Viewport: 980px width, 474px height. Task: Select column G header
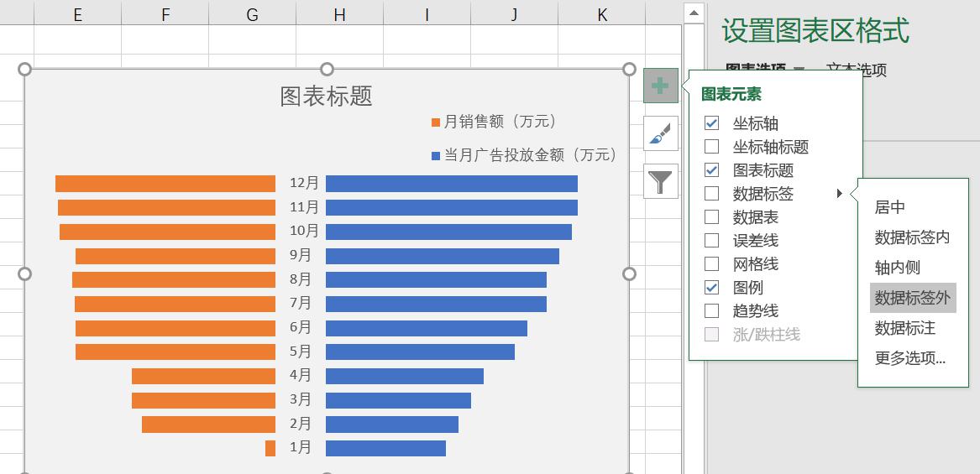point(253,14)
